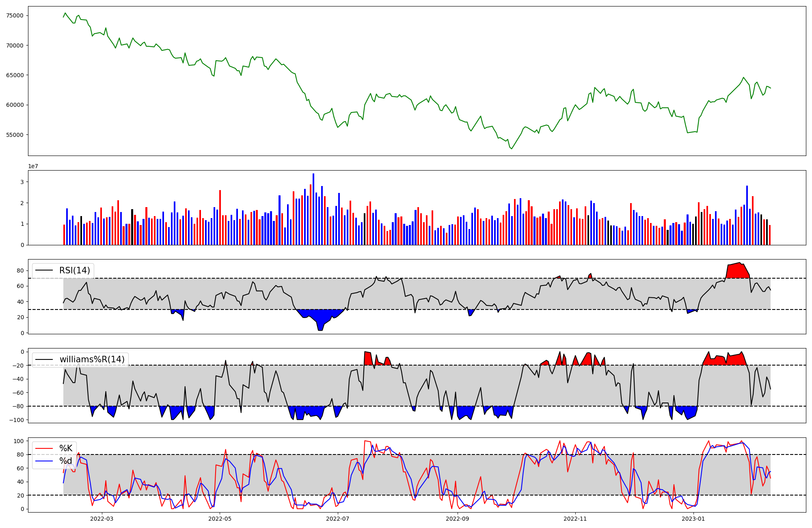Click the RSI(14) legend label
The height and width of the screenshot is (528, 812).
coord(75,270)
